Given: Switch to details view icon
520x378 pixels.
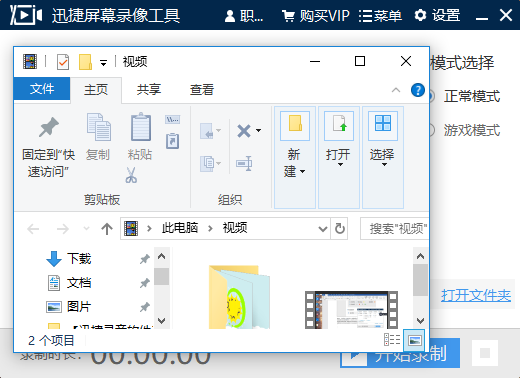Looking at the screenshot, I should 392,340.
